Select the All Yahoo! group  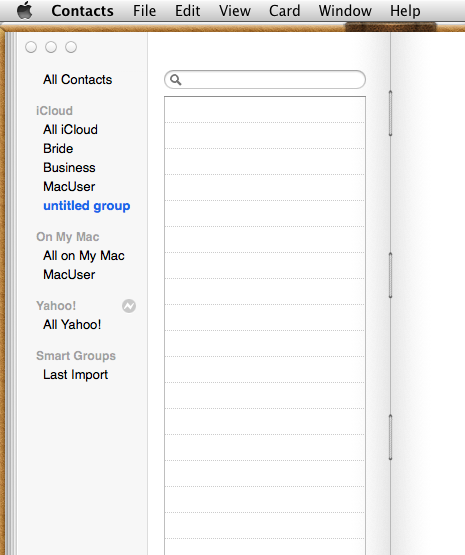tap(72, 325)
